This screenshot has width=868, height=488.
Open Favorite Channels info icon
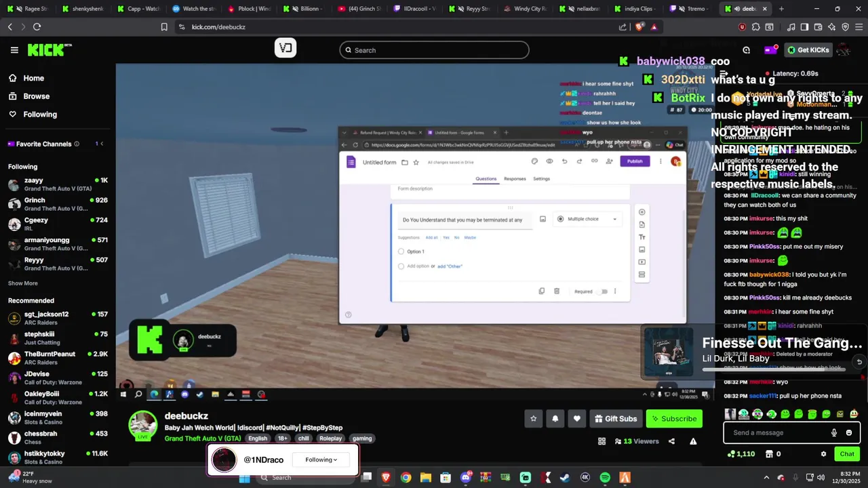tap(77, 144)
